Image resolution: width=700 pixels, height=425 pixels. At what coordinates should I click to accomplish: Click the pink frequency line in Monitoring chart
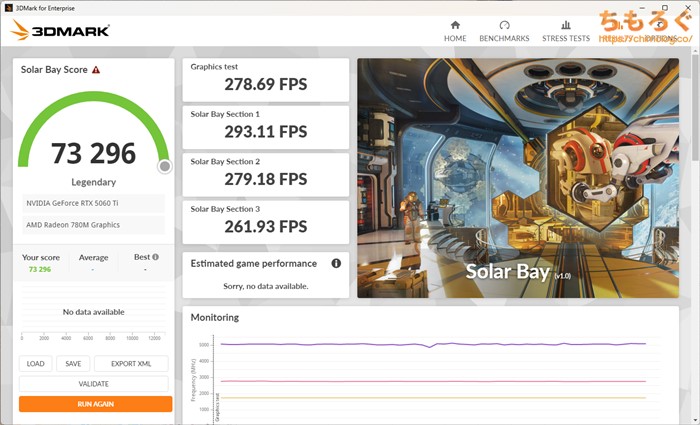click(x=433, y=381)
